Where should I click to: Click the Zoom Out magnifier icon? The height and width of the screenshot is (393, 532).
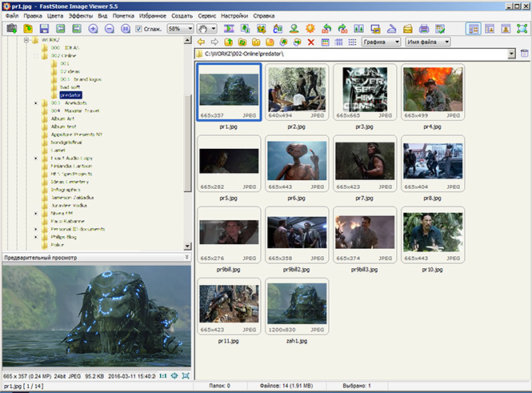click(x=110, y=29)
